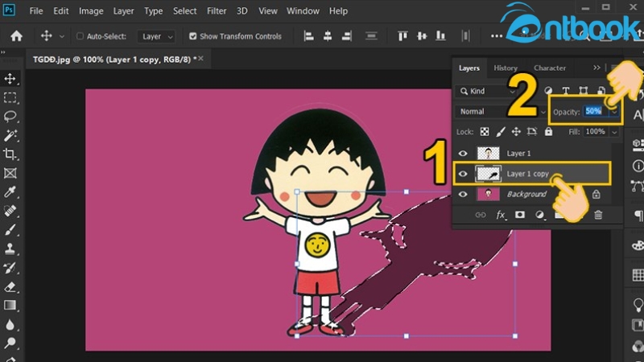Select the History Brush tool

10,268
